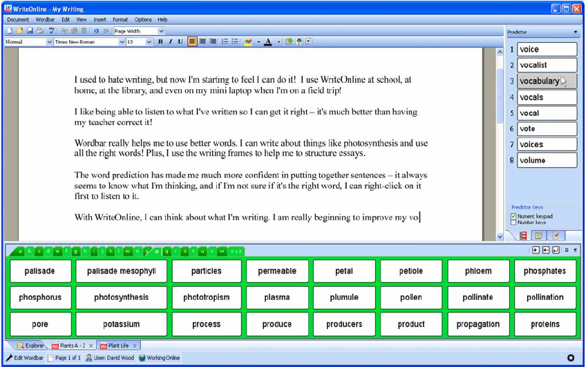
Task: Save the document with the floppy disk icon
Action: pyautogui.click(x=30, y=31)
